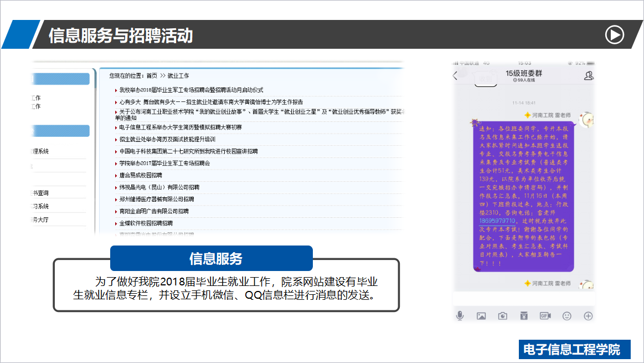This screenshot has width=644, height=363.
Task: Click the 11-14 18:41 chat timestamp
Action: [x=524, y=103]
